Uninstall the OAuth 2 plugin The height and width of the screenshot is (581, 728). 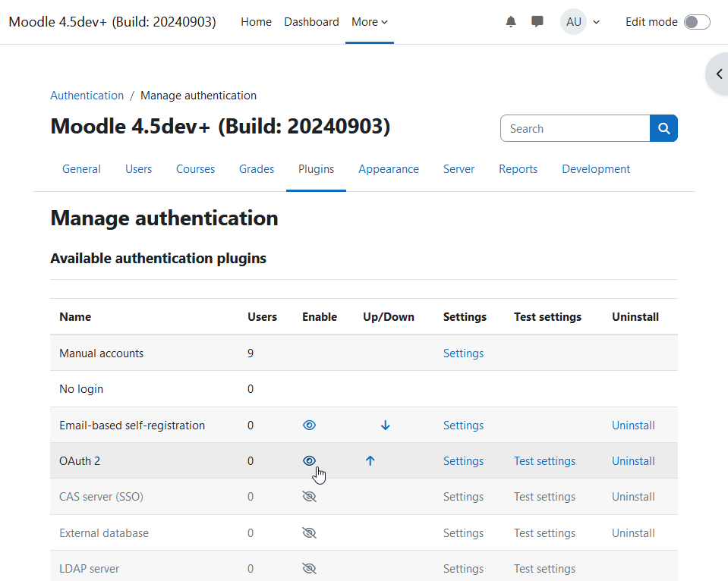[x=633, y=461]
